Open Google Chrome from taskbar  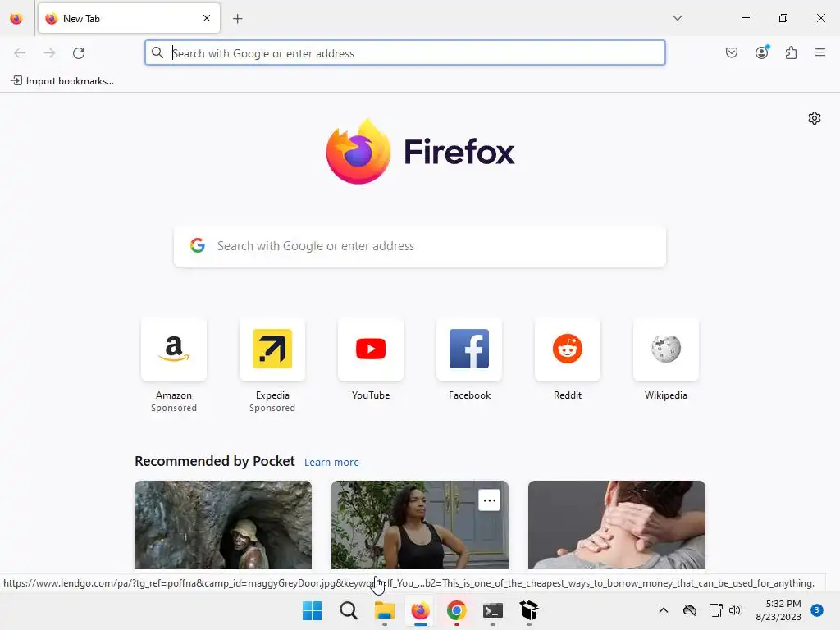[456, 610]
